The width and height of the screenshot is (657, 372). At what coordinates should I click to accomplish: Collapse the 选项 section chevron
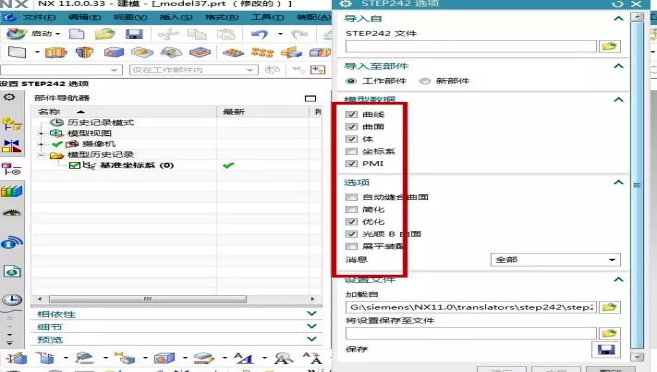point(618,183)
